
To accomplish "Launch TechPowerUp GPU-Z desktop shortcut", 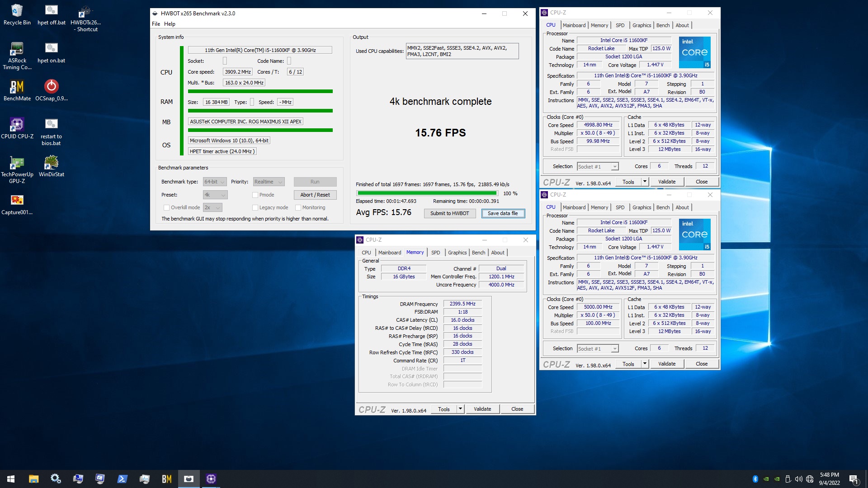I will 17,170.
